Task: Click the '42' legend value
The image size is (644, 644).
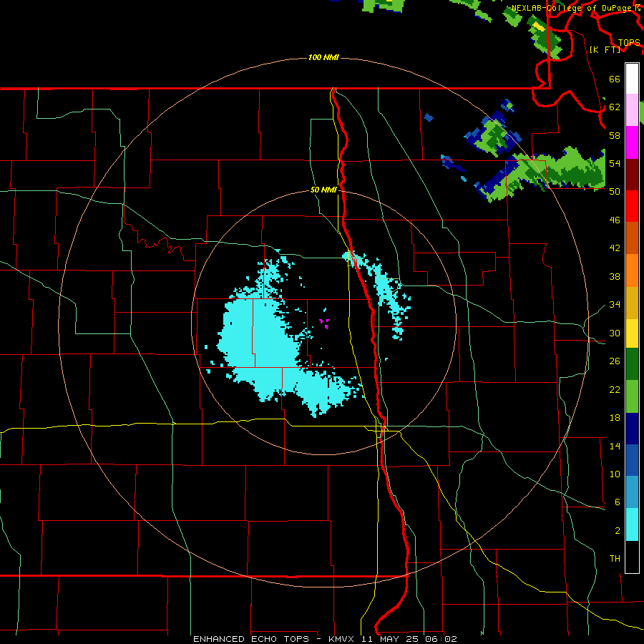Action: click(x=615, y=248)
